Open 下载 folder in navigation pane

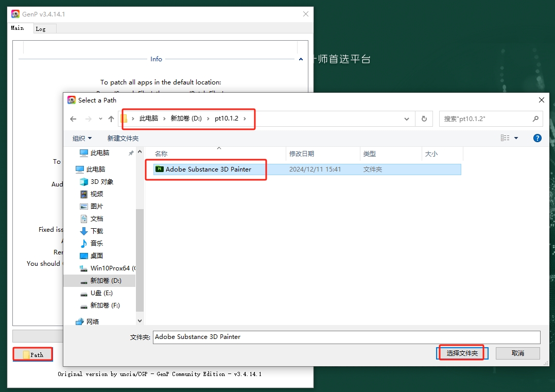[x=96, y=231]
